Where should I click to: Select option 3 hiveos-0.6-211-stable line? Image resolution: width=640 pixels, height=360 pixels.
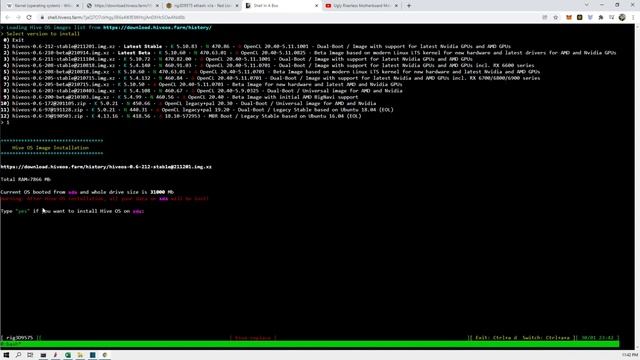(238, 59)
